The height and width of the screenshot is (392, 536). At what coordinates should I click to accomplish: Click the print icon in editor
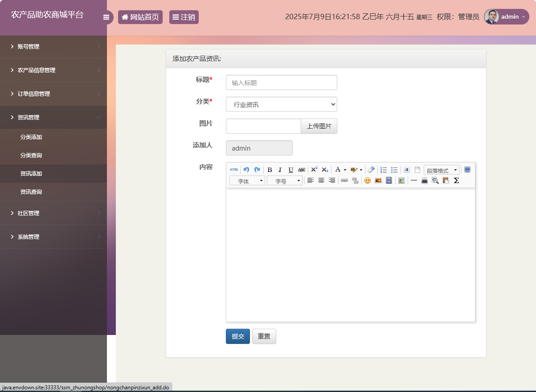tap(425, 180)
